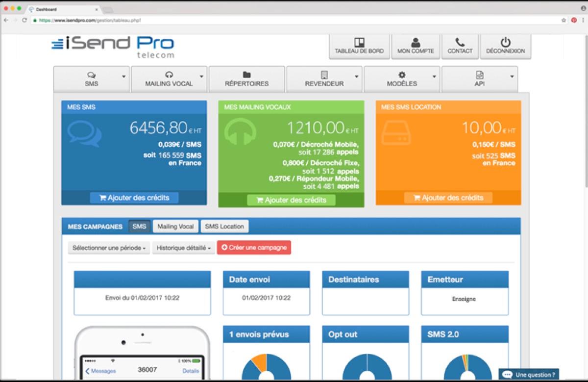The image size is (588, 382).
Task: Open the SMS chat bubble icon
Action: pyautogui.click(x=91, y=75)
